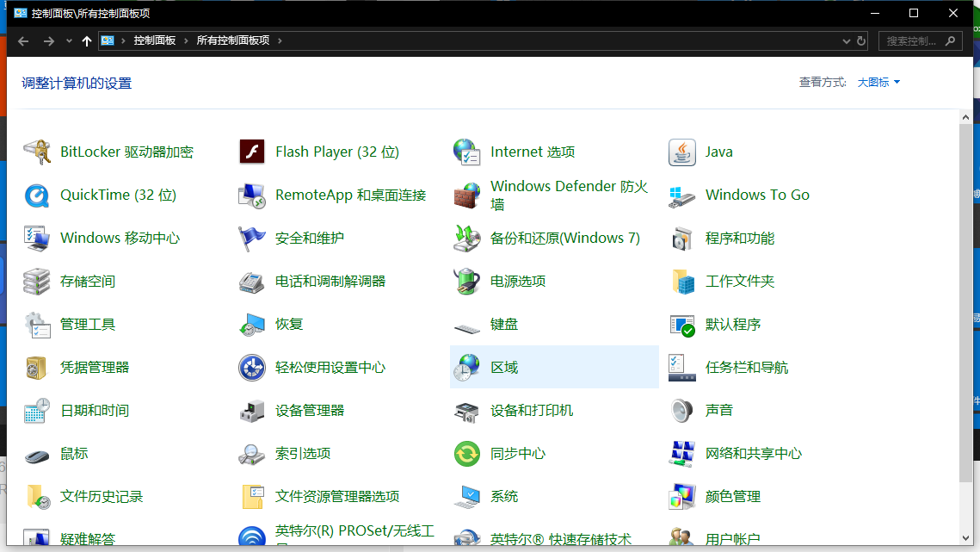The height and width of the screenshot is (552, 980).
Task: Click the 用户帐户 label
Action: (x=732, y=539)
